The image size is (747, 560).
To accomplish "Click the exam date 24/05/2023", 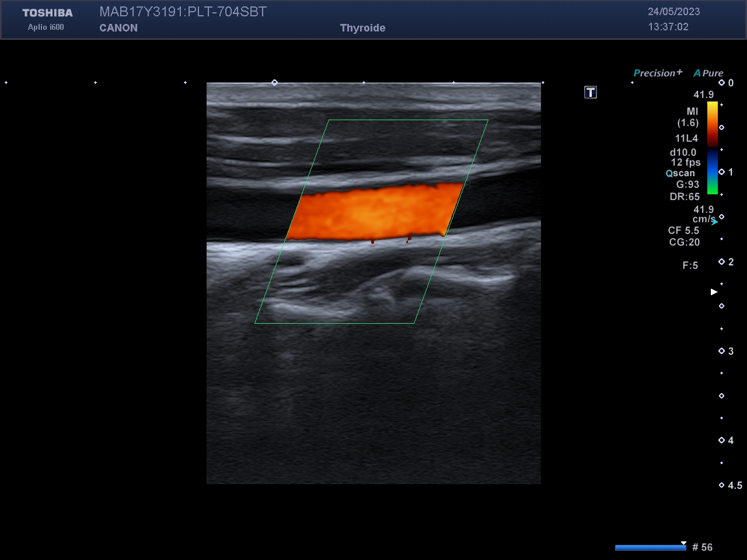I will click(673, 12).
